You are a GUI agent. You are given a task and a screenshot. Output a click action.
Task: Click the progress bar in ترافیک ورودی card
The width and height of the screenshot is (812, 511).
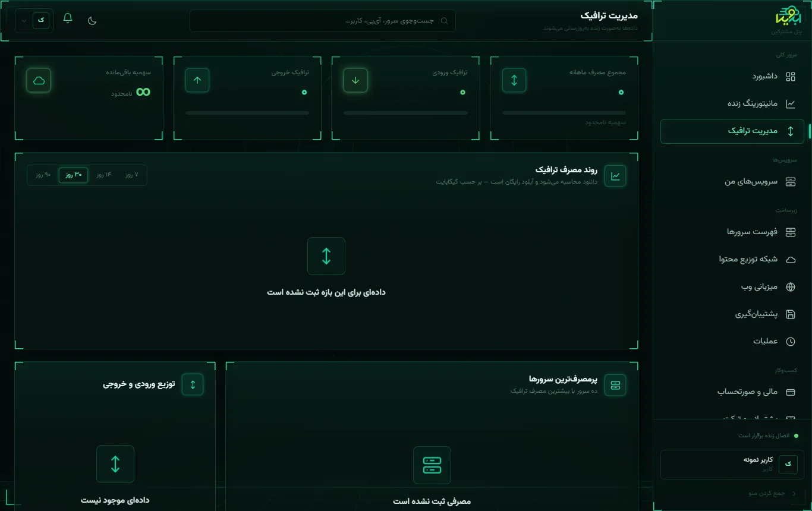click(x=405, y=113)
